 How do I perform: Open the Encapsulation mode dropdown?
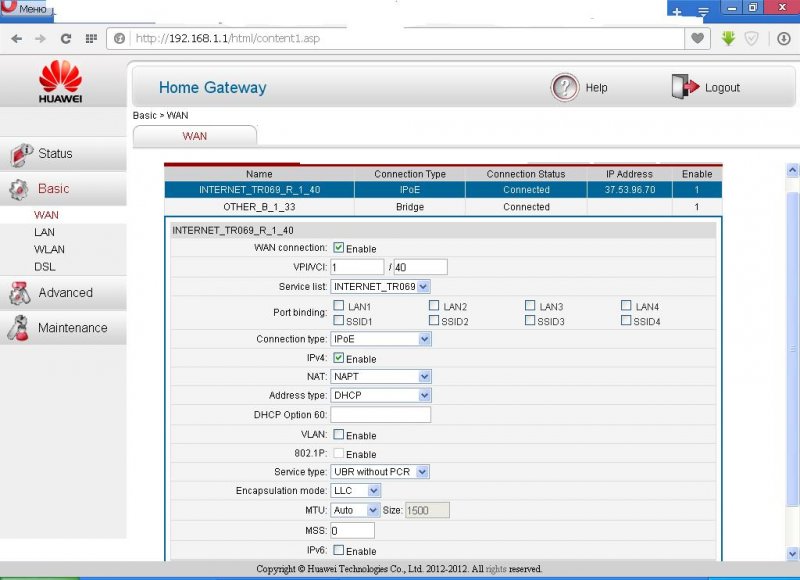point(356,490)
